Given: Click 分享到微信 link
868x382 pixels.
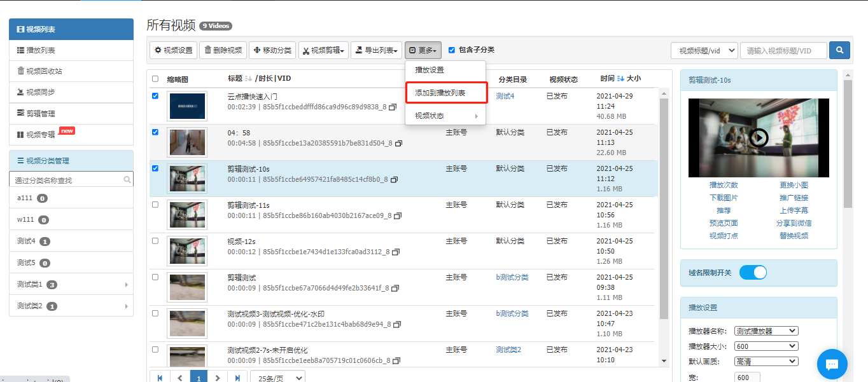Looking at the screenshot, I should [794, 223].
